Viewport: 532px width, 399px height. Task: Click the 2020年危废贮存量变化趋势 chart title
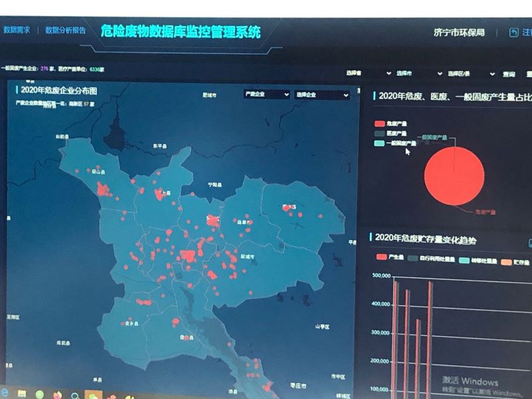[426, 239]
